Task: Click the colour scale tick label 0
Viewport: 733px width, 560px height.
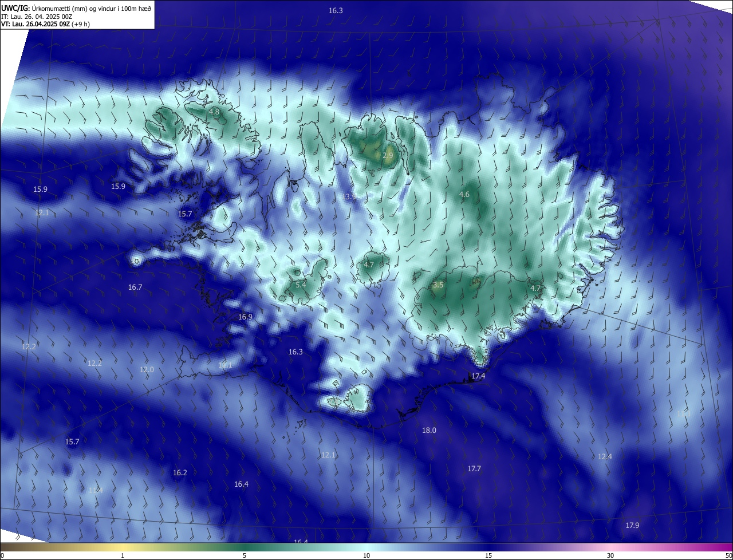Action: [x=2, y=556]
